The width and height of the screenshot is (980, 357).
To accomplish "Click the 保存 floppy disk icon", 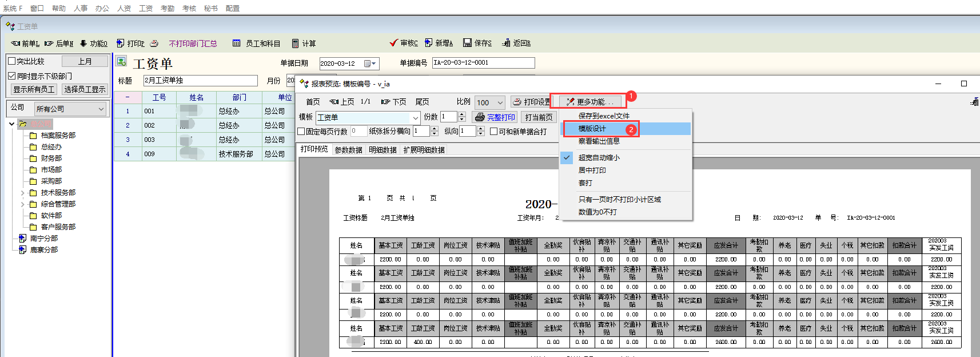I will click(x=467, y=43).
